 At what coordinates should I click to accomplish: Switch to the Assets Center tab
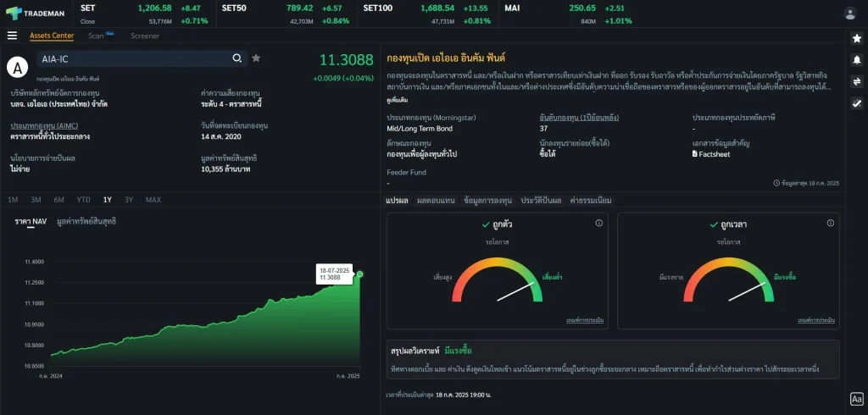[52, 36]
